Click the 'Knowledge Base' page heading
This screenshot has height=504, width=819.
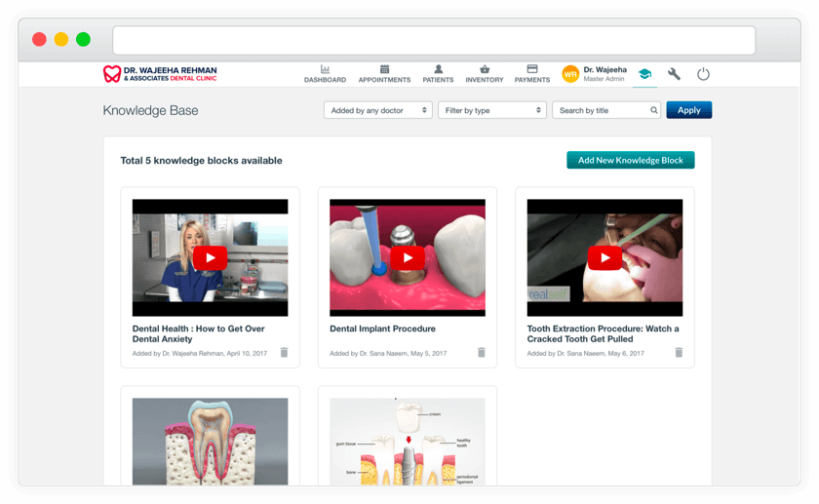150,110
